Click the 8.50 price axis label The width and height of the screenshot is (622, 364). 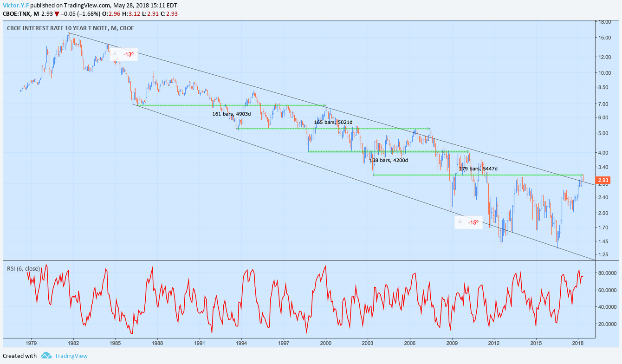604,87
